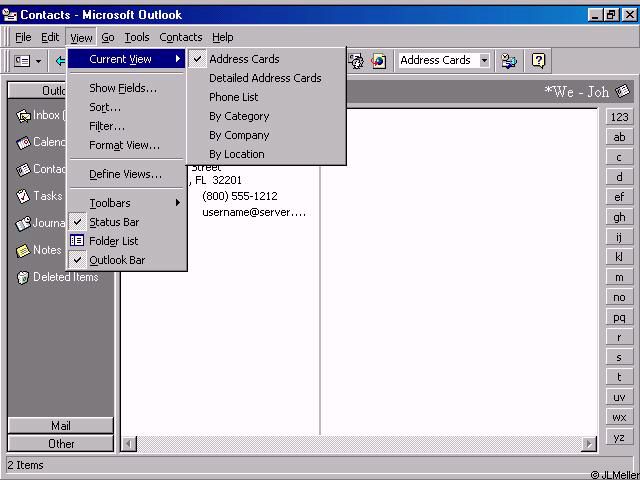This screenshot has height=480, width=640.
Task: Open Contacts shortcut in Outlook Bar
Action: pyautogui.click(x=40, y=169)
